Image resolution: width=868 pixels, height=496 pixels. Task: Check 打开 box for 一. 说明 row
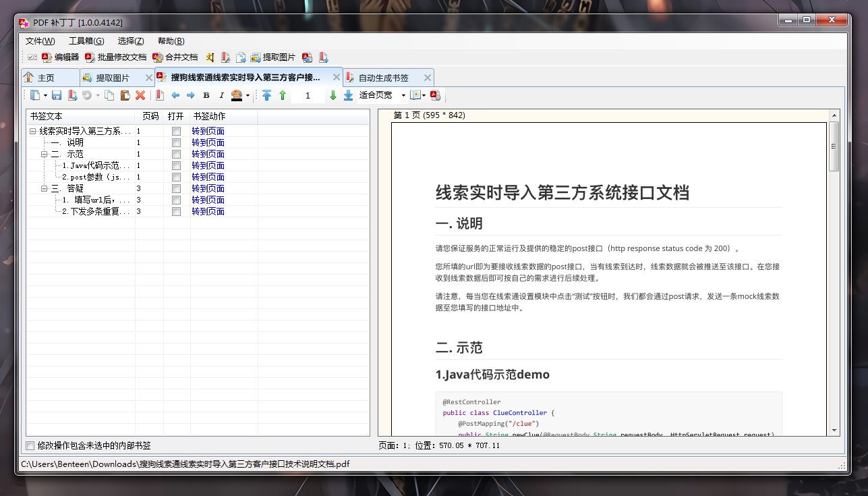point(176,142)
